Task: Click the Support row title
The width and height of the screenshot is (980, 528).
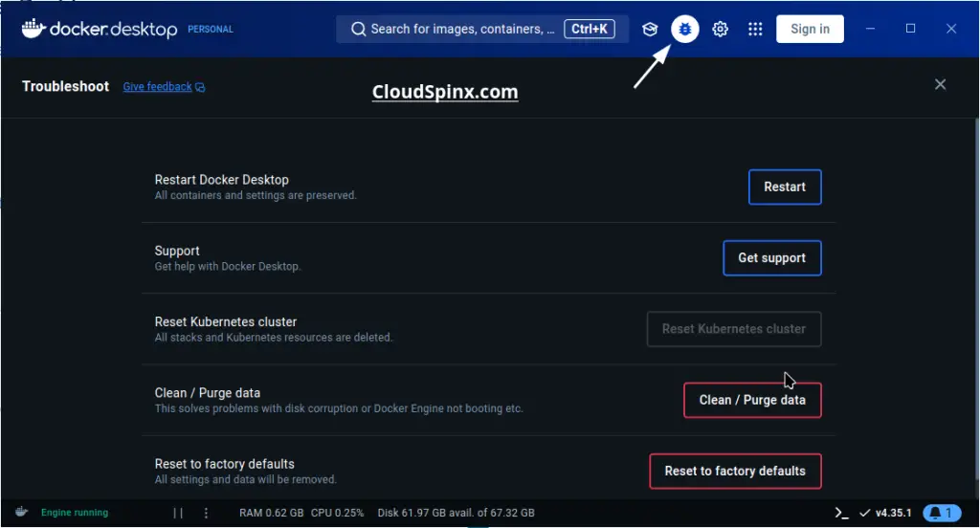Action: (177, 252)
